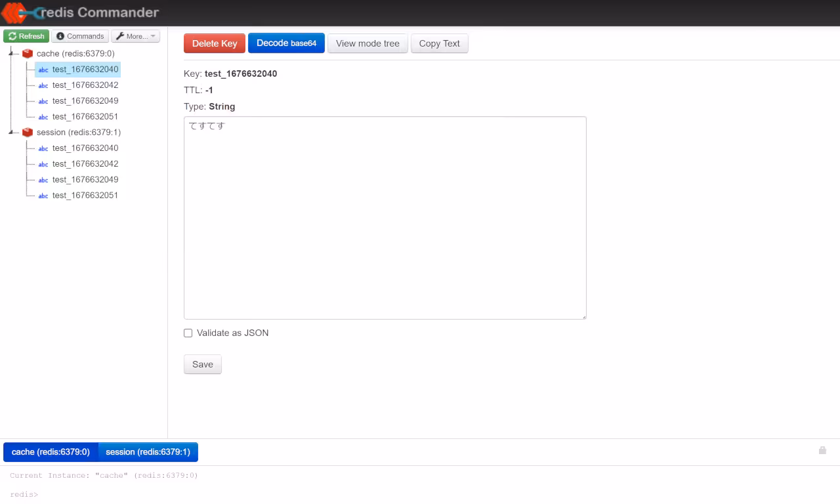Click the Type value String
This screenshot has width=840, height=504.
222,106
